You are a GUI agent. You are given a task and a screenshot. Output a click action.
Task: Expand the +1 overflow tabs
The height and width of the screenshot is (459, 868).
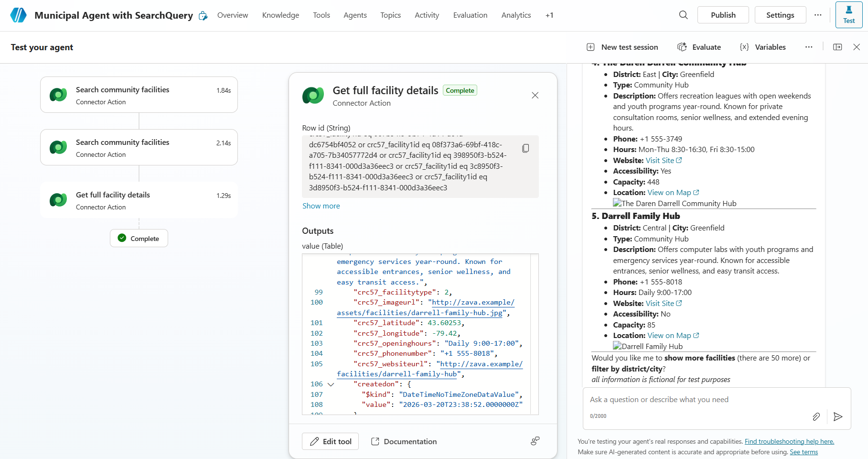(x=549, y=15)
